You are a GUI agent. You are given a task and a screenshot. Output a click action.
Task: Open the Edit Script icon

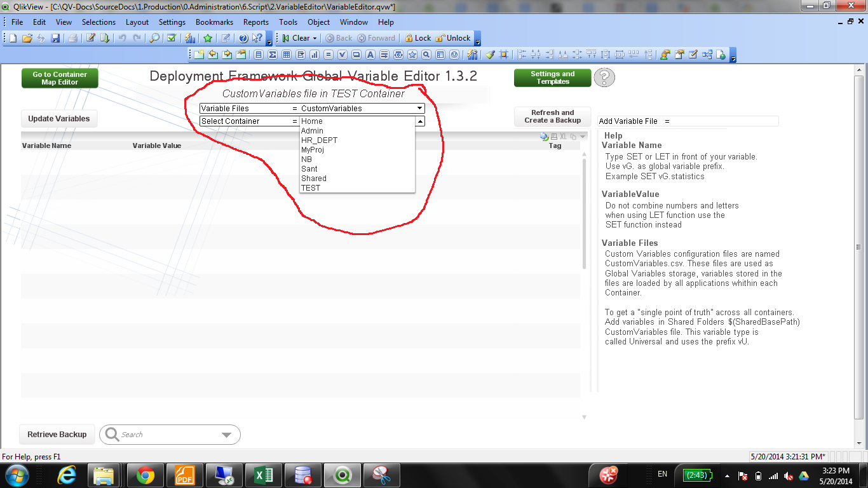pyautogui.click(x=91, y=38)
